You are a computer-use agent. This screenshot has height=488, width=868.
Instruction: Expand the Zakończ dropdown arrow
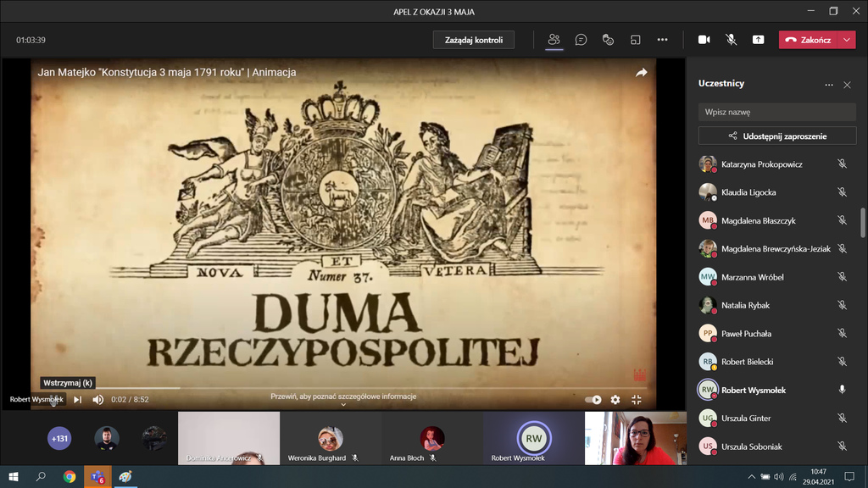click(847, 40)
